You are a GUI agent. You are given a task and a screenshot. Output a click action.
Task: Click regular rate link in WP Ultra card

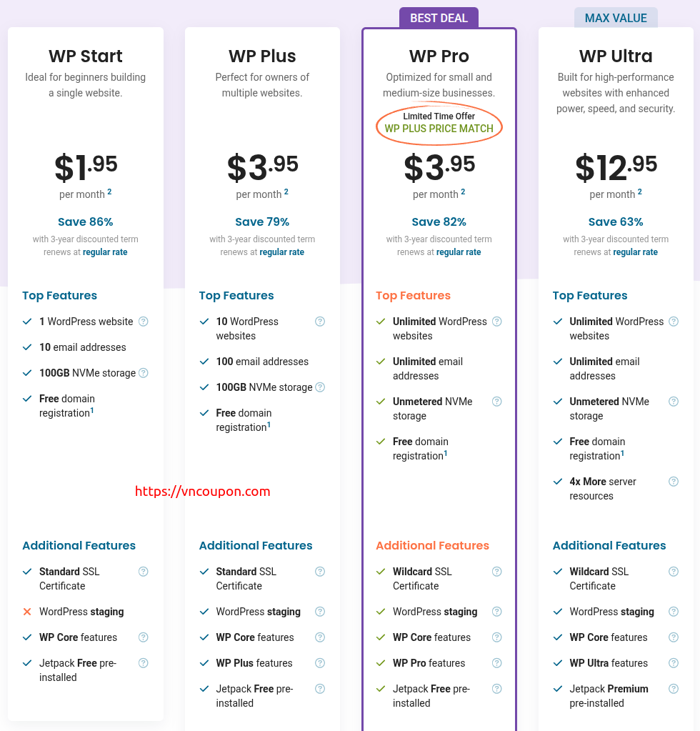point(635,252)
